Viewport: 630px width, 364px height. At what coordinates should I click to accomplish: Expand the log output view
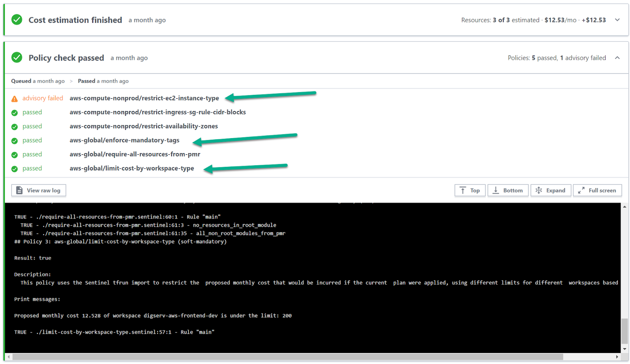pos(551,190)
